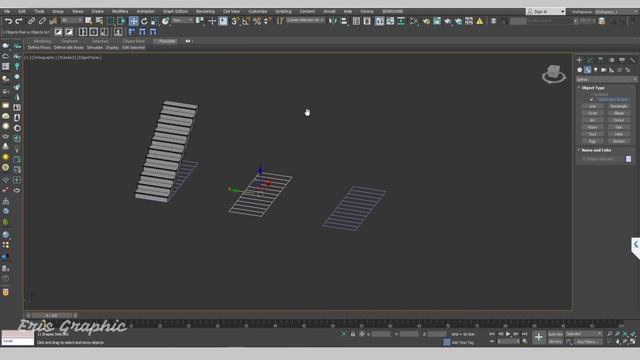
Task: Click the Helix spline button
Action: [x=619, y=134]
